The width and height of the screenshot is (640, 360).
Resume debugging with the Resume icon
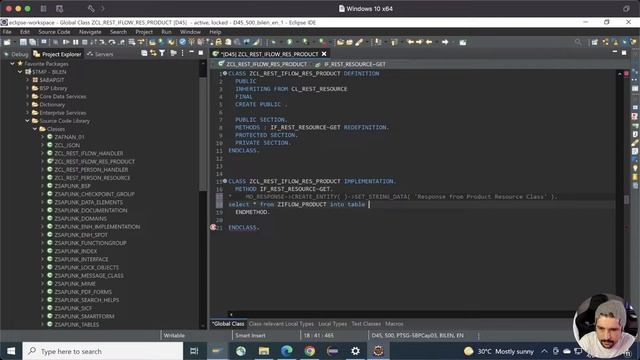click(66, 42)
